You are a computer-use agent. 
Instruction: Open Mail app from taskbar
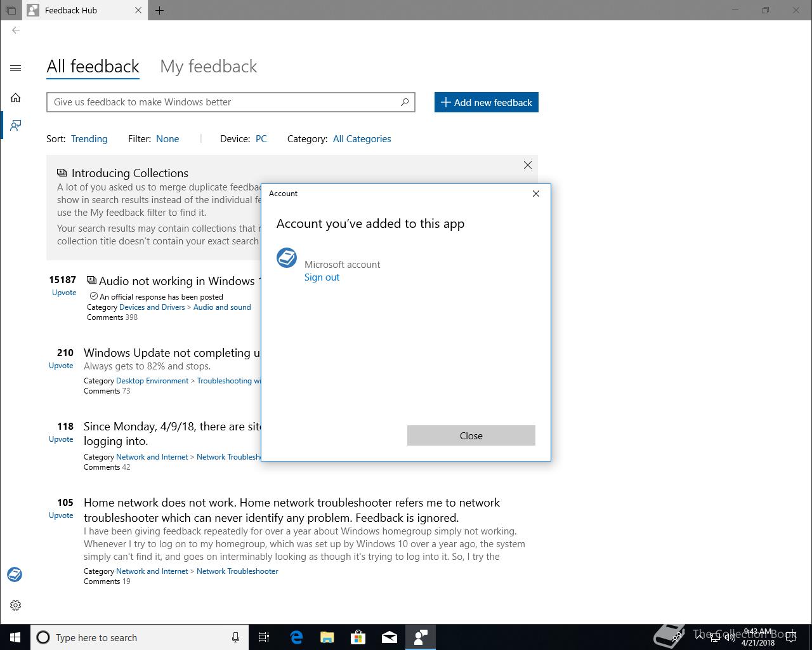pos(390,637)
